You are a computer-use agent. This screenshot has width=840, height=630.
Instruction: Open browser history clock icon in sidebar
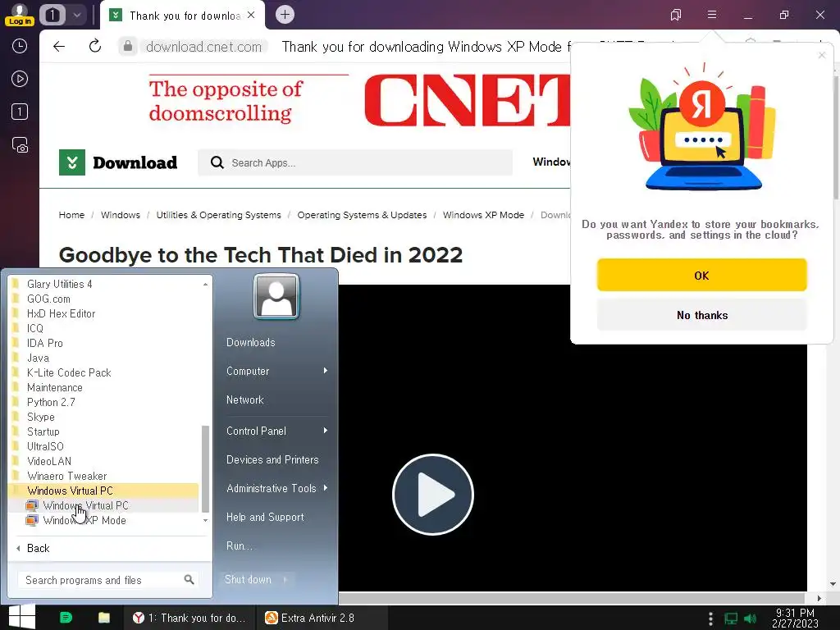tap(20, 46)
